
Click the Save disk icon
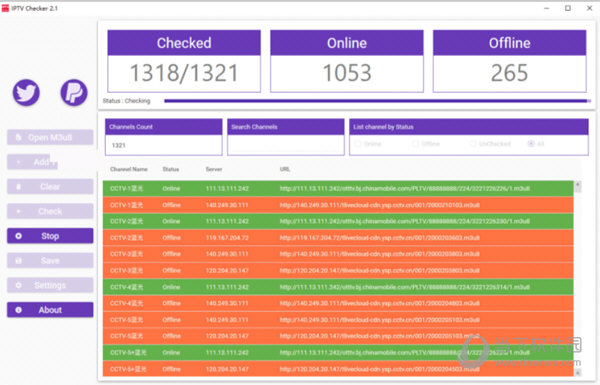(18, 261)
